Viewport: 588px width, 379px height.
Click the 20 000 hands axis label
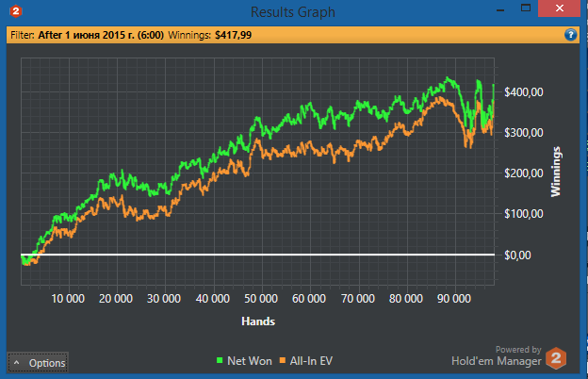[x=116, y=299]
